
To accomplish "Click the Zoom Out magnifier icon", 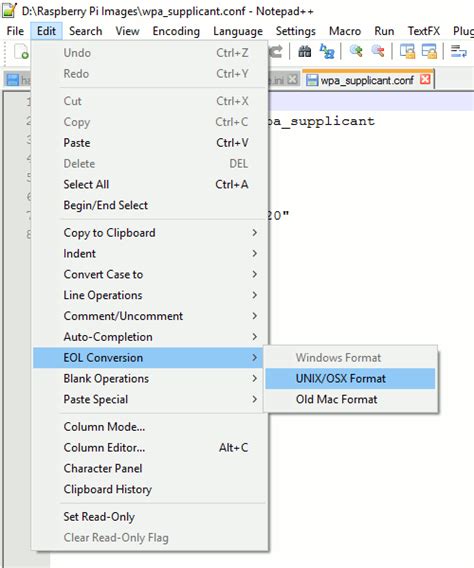I will coord(378,51).
